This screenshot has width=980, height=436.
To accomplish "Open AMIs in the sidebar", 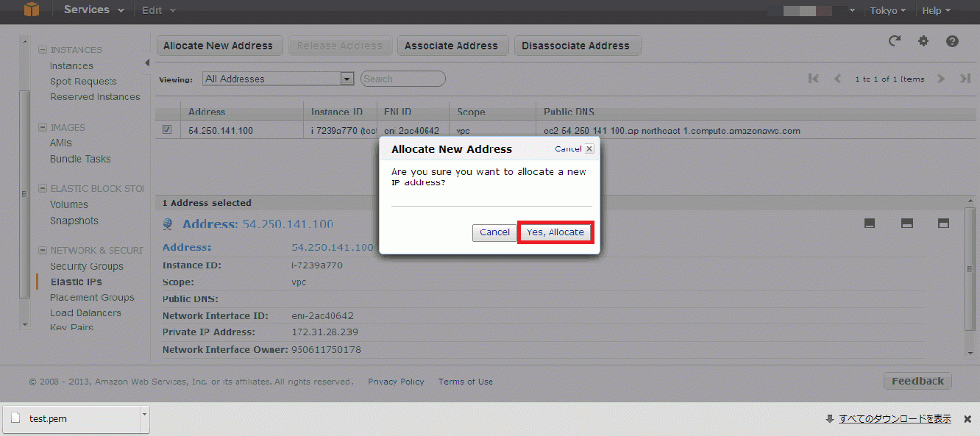I will click(61, 143).
